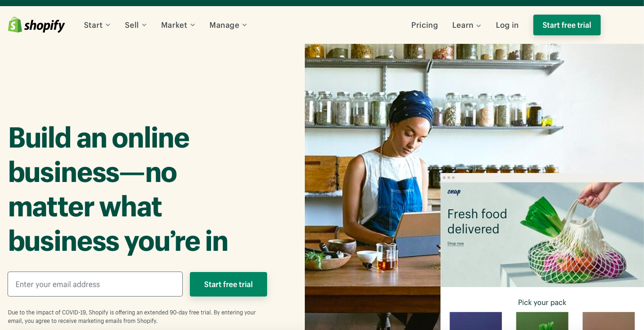Click the Fresh food delivered heading

click(477, 221)
